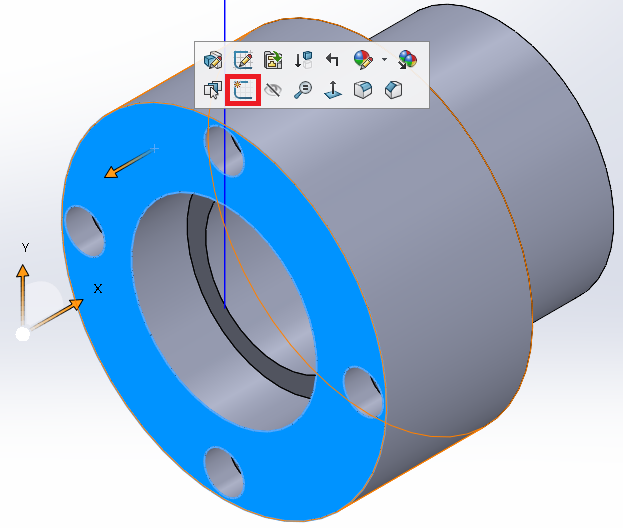Click Normal To view icon
The height and width of the screenshot is (528, 623).
click(333, 90)
